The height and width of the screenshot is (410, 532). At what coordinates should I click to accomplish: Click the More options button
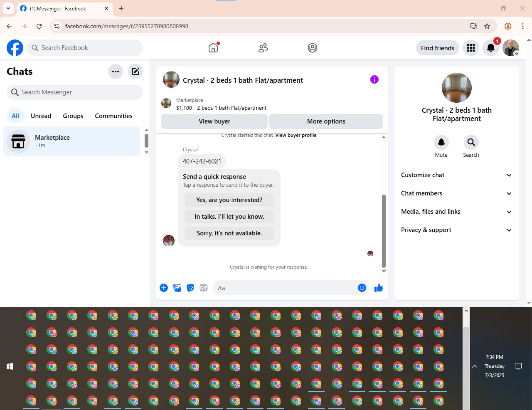[326, 121]
